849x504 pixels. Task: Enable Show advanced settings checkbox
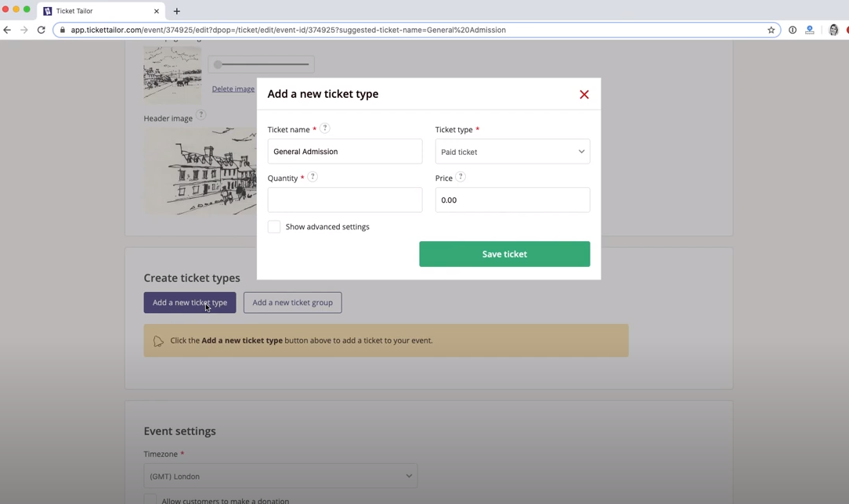click(274, 227)
